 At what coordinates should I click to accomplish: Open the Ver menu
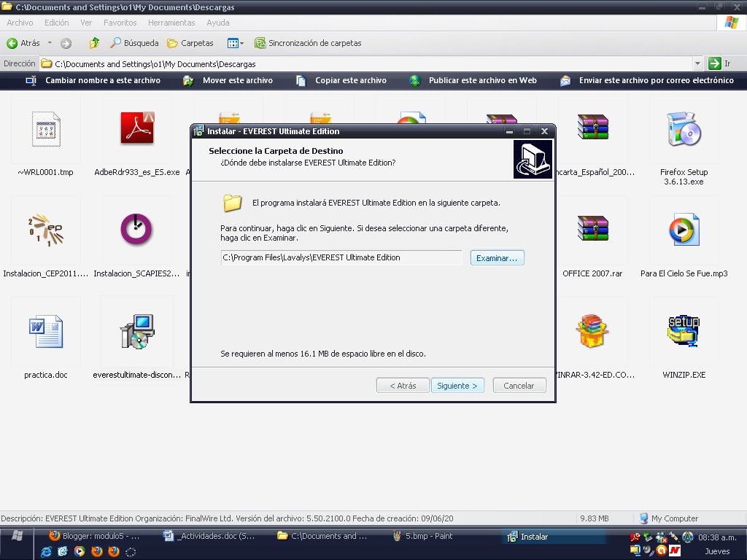86,23
